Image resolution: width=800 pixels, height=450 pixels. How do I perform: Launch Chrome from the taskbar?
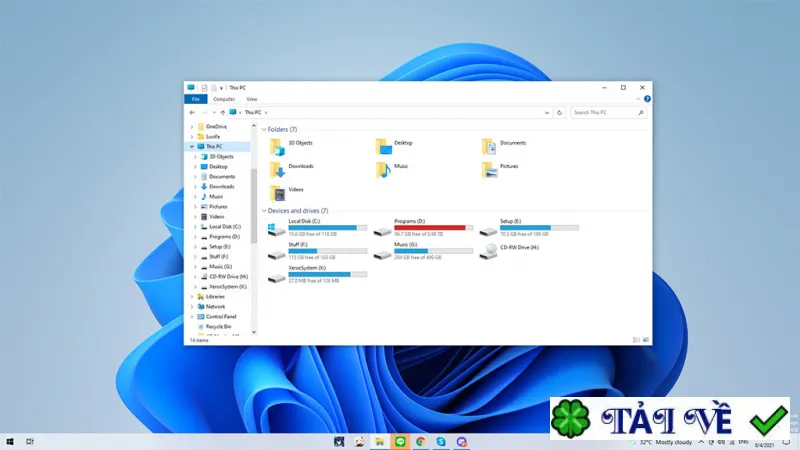click(420, 441)
